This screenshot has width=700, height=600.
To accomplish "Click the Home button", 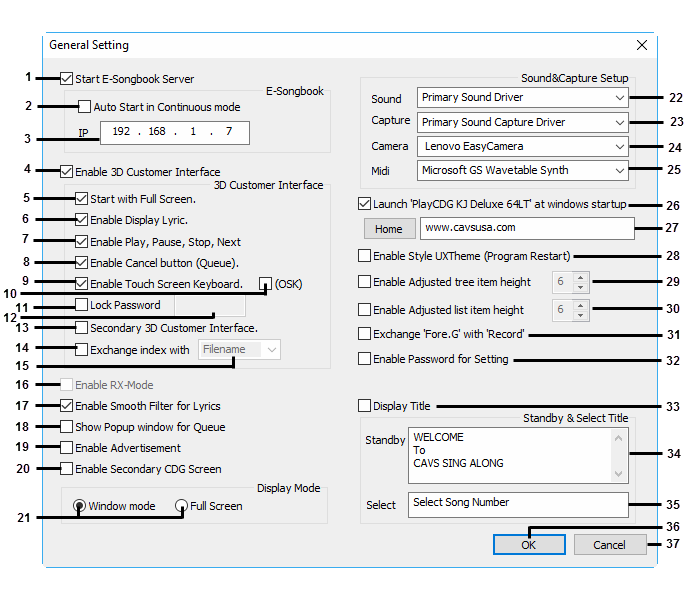I will coord(388,229).
